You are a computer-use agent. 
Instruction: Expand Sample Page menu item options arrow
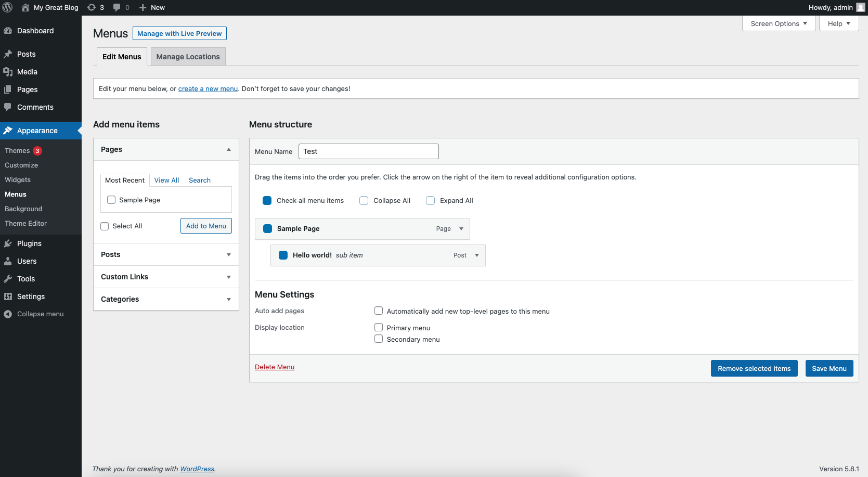(x=461, y=229)
